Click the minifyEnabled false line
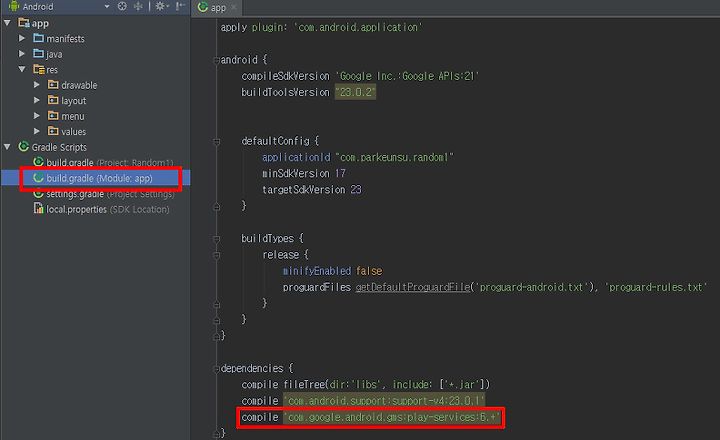The height and width of the screenshot is (440, 720). click(332, 271)
